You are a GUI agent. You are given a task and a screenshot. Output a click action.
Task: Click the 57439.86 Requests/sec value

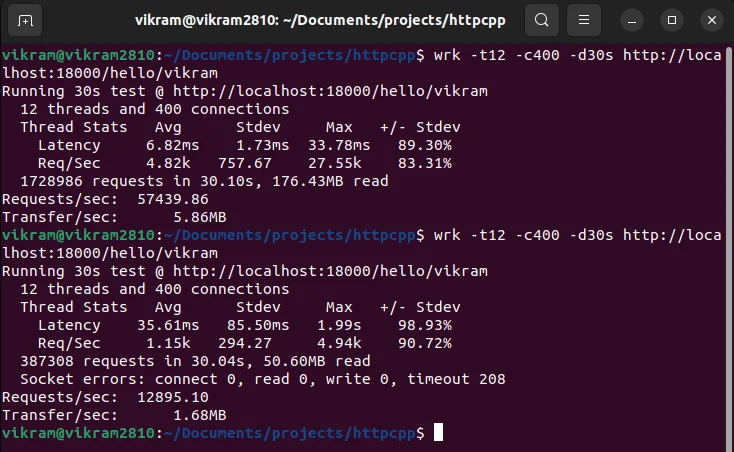(173, 199)
